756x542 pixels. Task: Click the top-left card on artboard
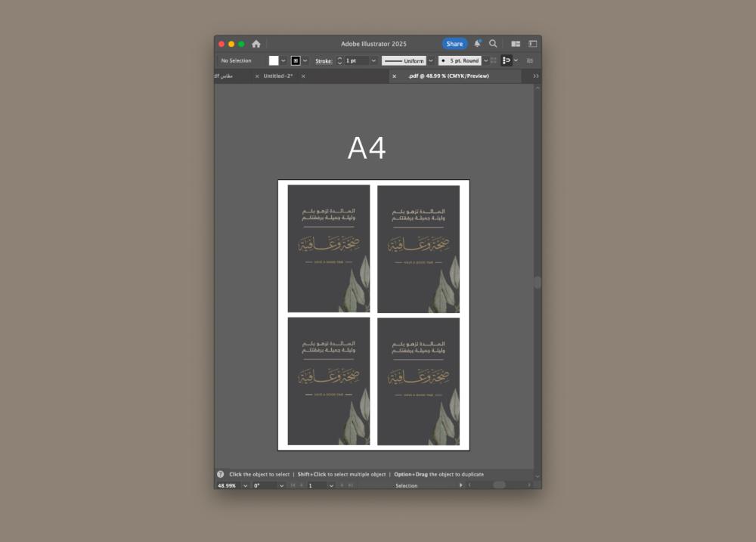click(x=329, y=248)
